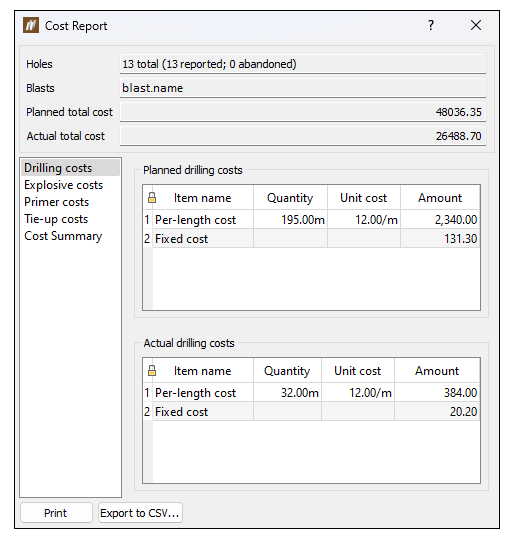Screen dimensions: 511x541
Task: Click the Planned total cost field
Action: point(303,112)
